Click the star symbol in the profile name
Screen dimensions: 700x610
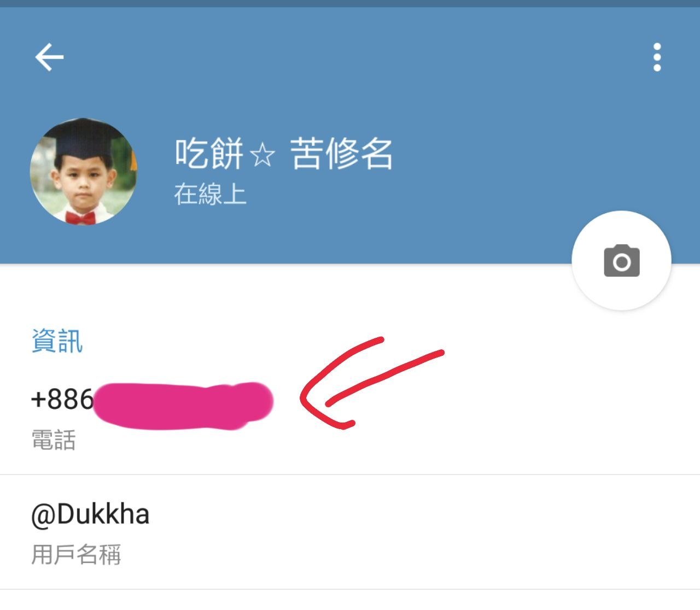coord(262,155)
